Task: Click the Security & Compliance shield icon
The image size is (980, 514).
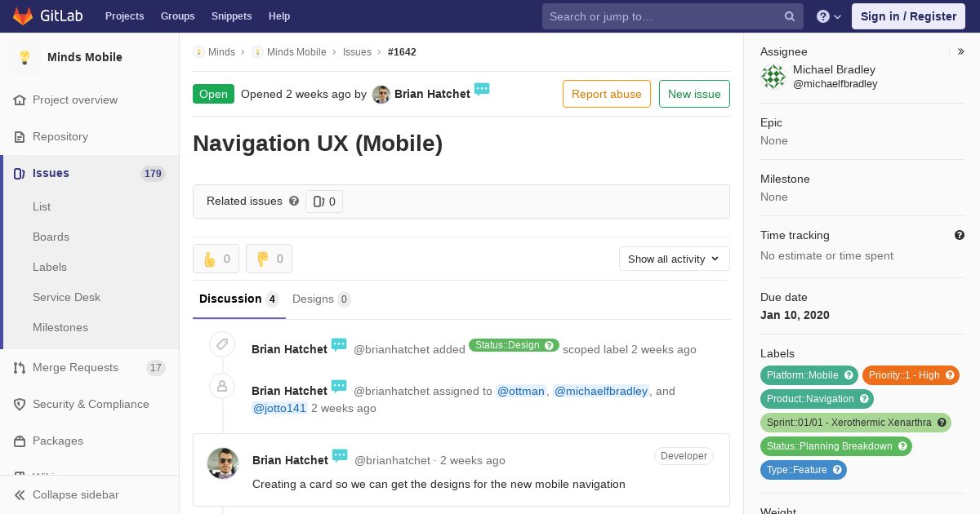Action: tap(20, 404)
